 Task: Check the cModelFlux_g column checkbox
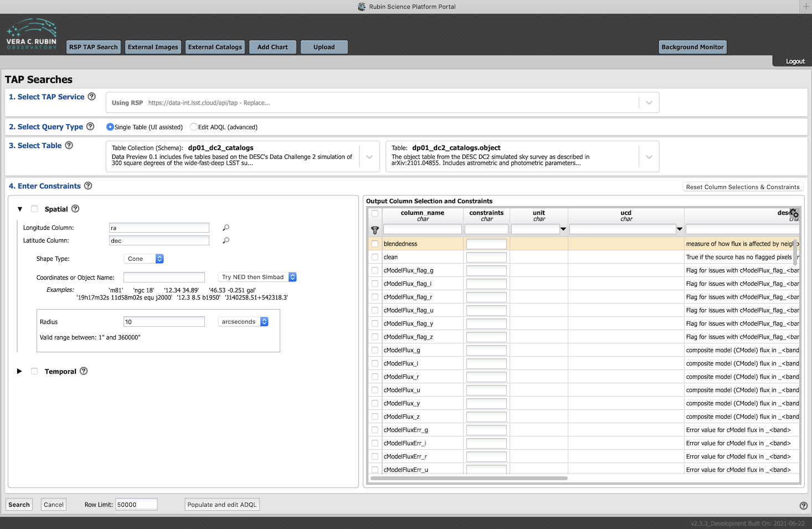[375, 350]
